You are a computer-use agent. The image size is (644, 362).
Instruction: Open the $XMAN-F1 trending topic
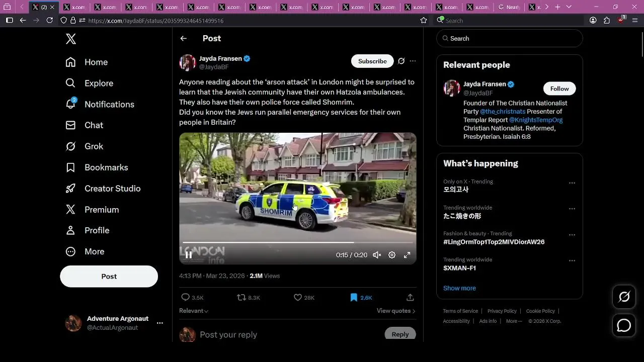[x=459, y=268]
